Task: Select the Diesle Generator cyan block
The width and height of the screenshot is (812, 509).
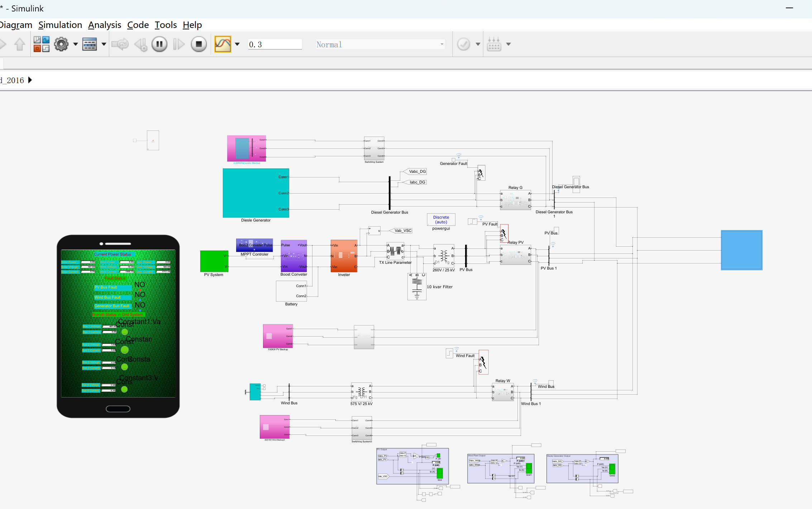Action: (255, 193)
